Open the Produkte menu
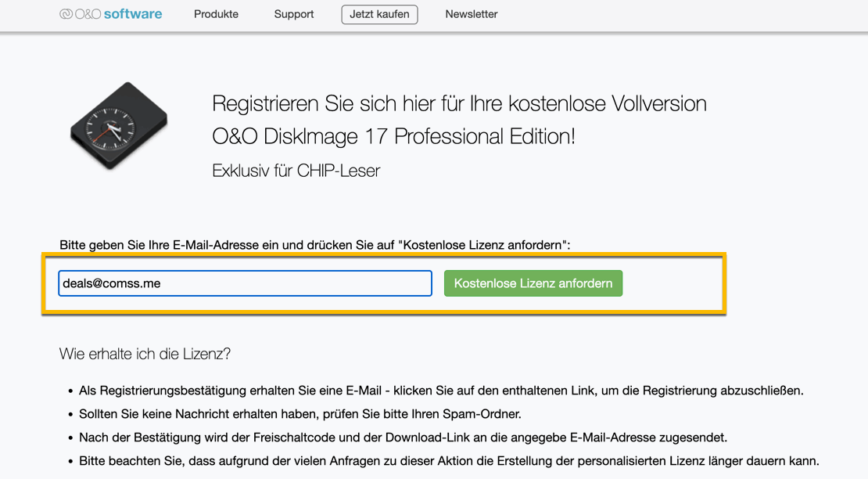The height and width of the screenshot is (479, 868). [216, 14]
